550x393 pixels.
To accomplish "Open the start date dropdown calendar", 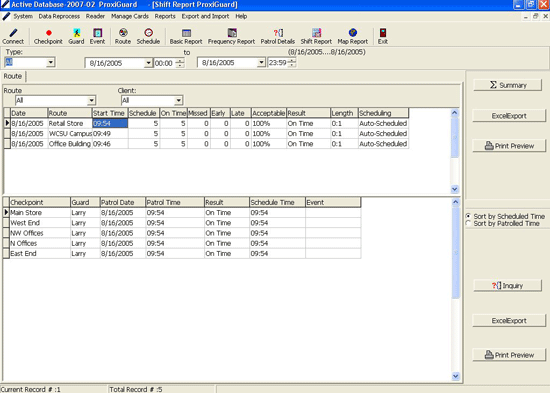I will click(x=148, y=63).
